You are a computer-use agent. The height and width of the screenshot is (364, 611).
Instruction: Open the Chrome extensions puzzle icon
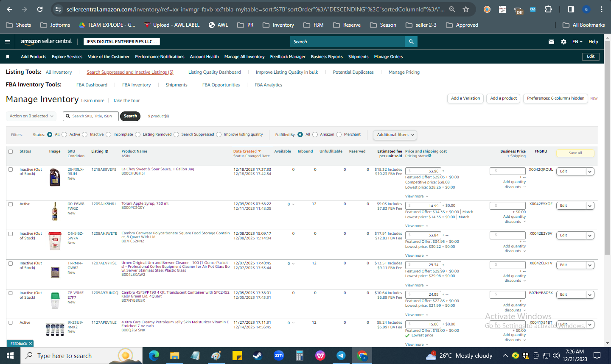pyautogui.click(x=548, y=9)
